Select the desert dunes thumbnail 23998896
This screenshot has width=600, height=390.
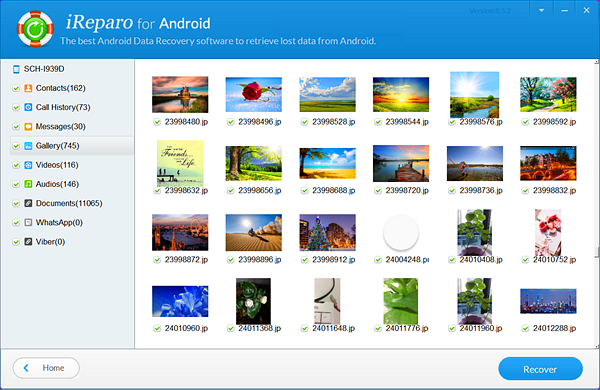click(254, 232)
